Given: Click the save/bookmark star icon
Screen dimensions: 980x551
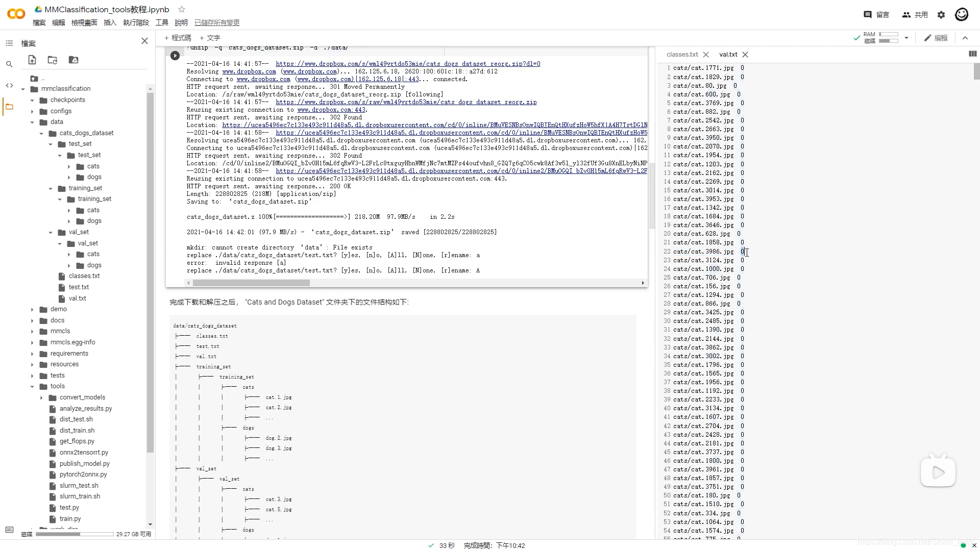Looking at the screenshot, I should (182, 9).
